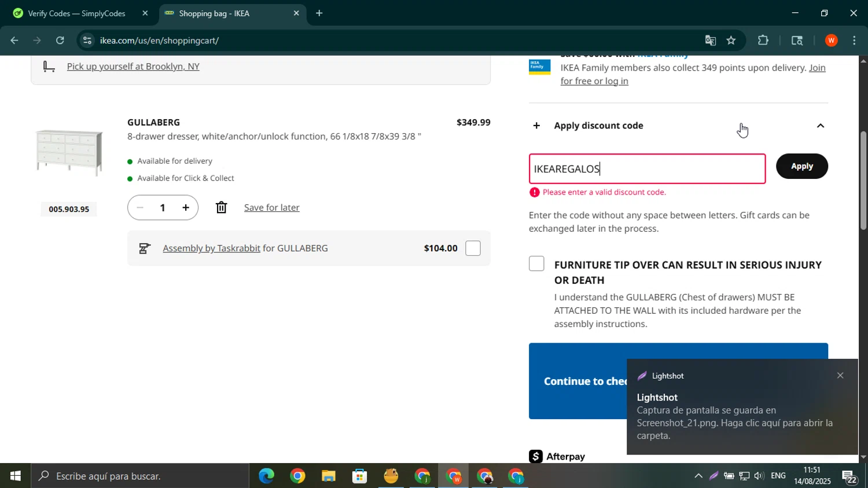This screenshot has width=868, height=488.
Task: Click the Afterpay logo
Action: pyautogui.click(x=557, y=456)
